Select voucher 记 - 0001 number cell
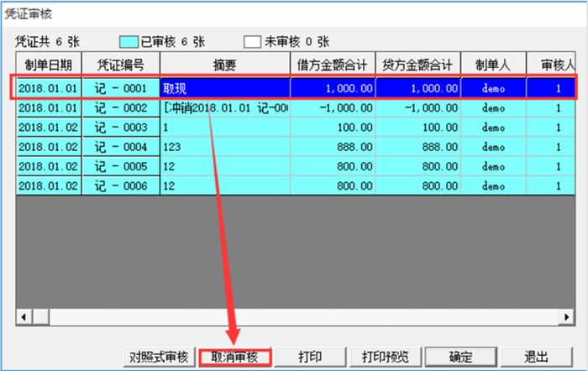 coord(121,88)
